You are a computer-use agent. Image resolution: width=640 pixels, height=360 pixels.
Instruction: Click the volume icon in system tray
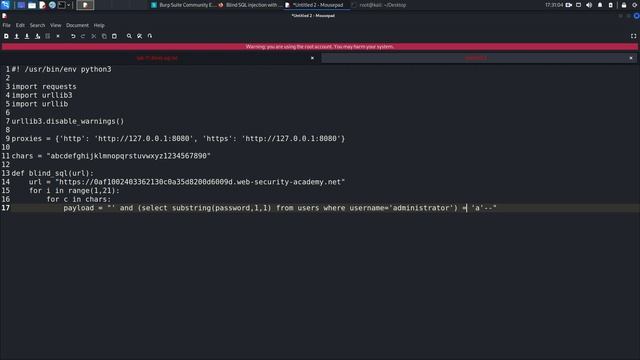click(x=589, y=5)
